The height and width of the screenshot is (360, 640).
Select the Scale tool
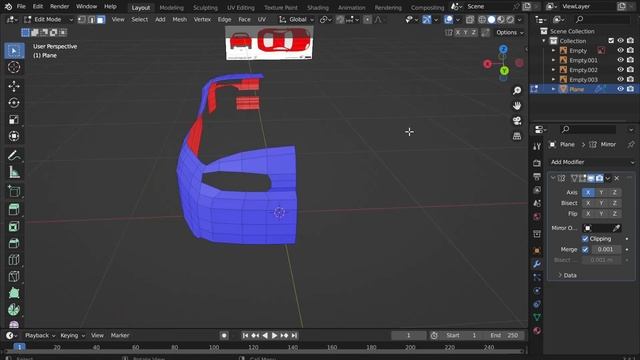click(x=14, y=120)
